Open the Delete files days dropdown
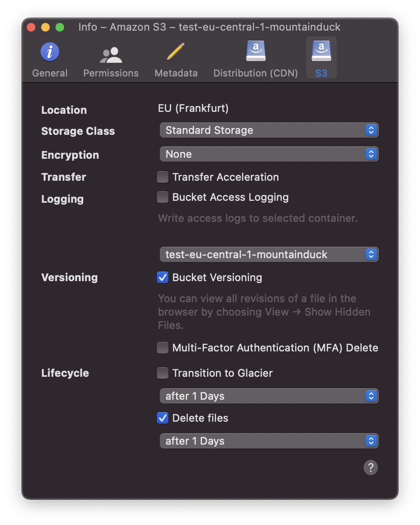Viewport: 420px width, 525px height. point(269,441)
